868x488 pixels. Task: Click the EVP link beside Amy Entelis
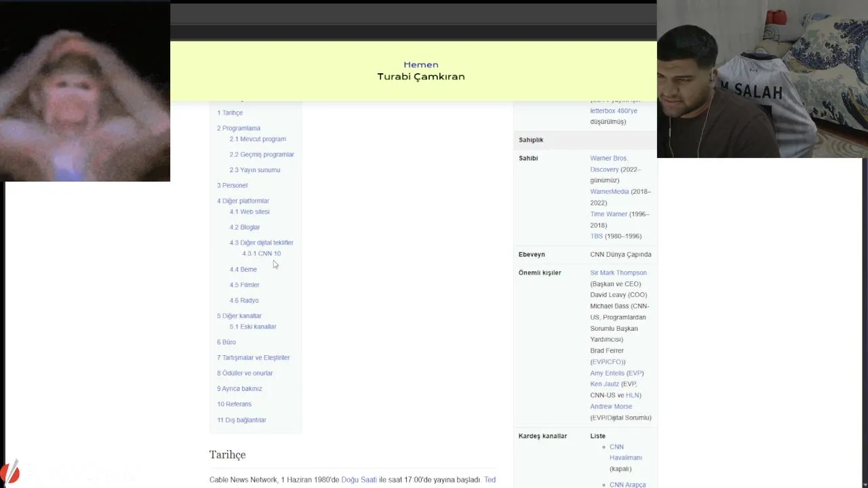(x=635, y=373)
